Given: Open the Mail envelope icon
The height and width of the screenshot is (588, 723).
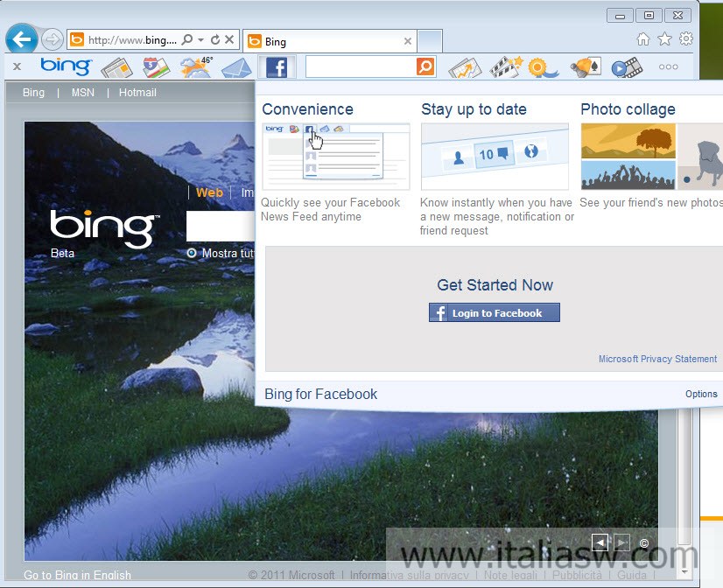Looking at the screenshot, I should (x=235, y=67).
